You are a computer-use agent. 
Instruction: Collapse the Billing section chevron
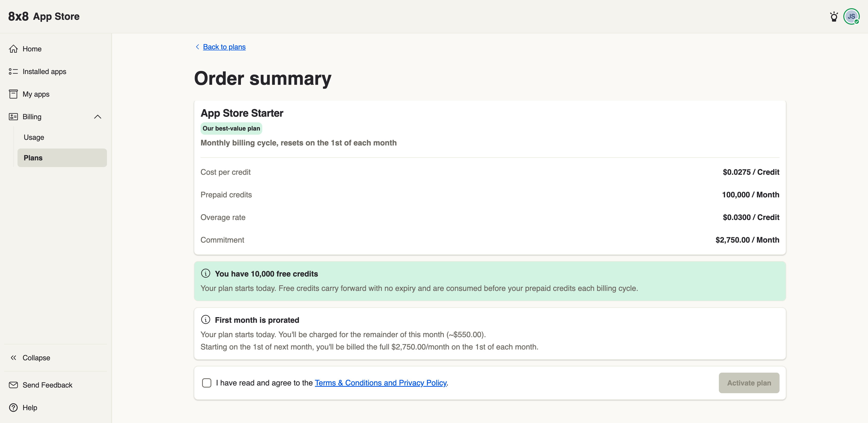pyautogui.click(x=98, y=117)
